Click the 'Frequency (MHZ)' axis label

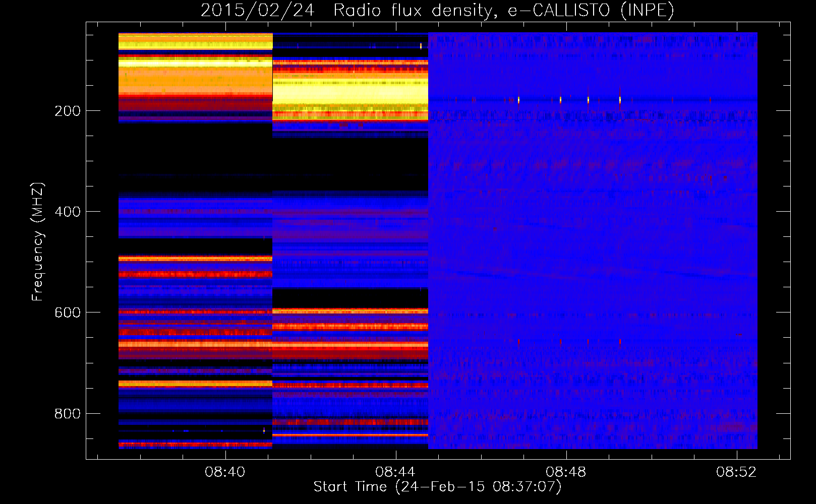click(38, 242)
